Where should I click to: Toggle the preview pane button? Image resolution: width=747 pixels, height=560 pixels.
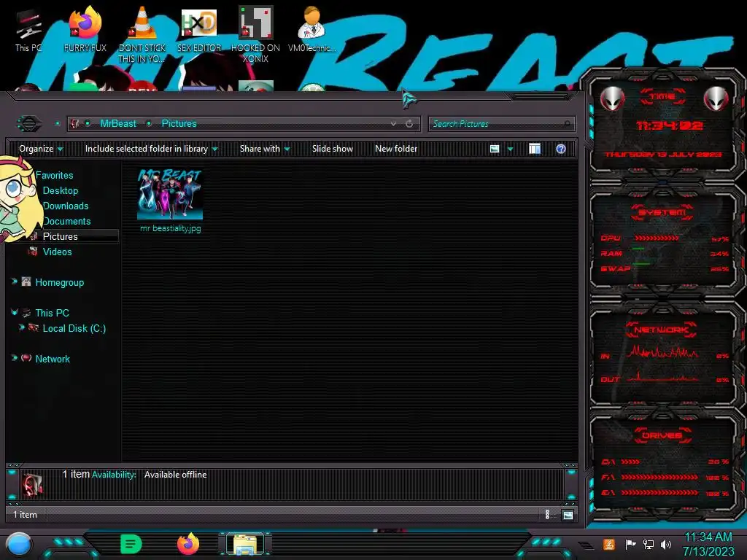tap(535, 149)
